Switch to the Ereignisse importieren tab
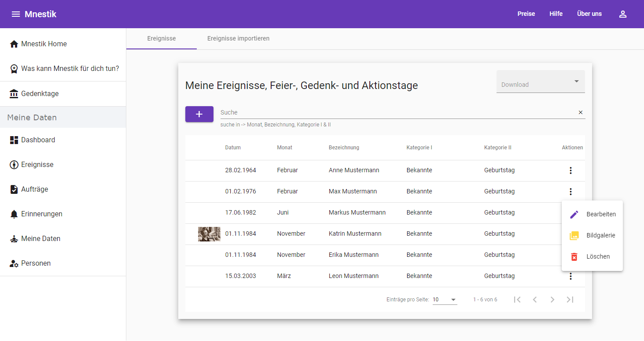 [x=238, y=39]
